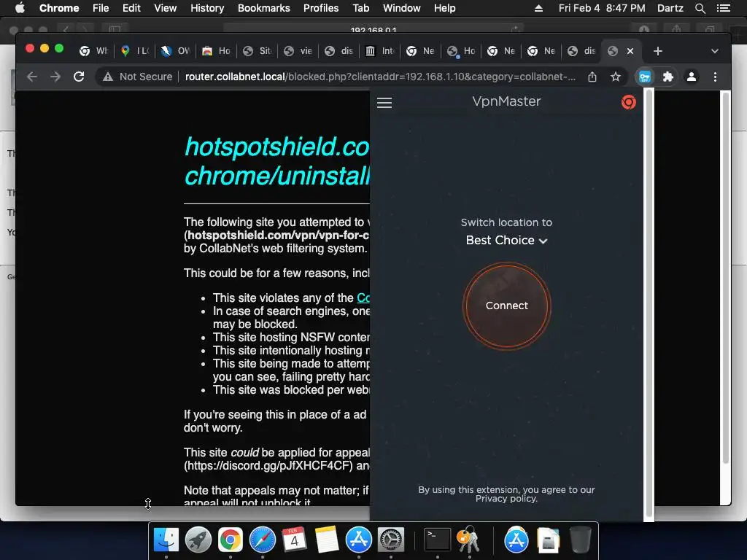
Task: Bookmark this page with the star icon
Action: coord(616,77)
